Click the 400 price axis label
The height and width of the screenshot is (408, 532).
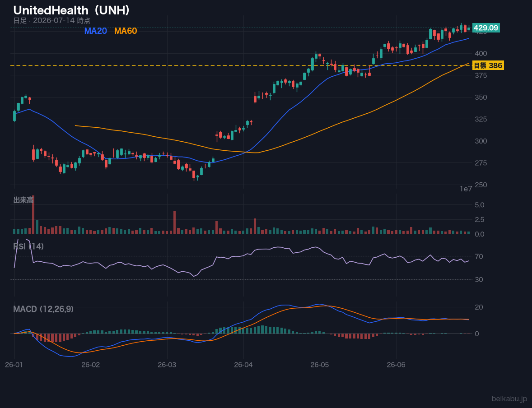click(x=481, y=54)
